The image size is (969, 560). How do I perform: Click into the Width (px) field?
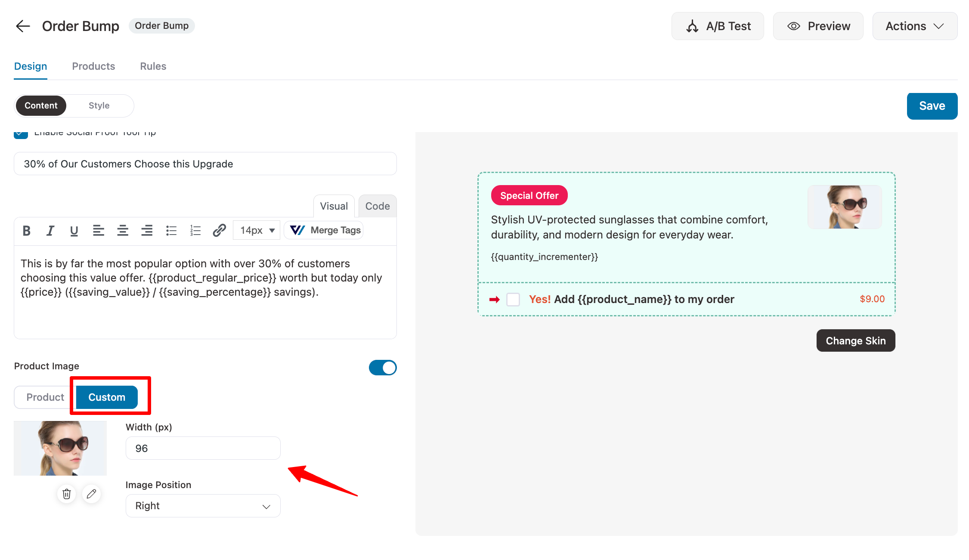click(x=203, y=448)
